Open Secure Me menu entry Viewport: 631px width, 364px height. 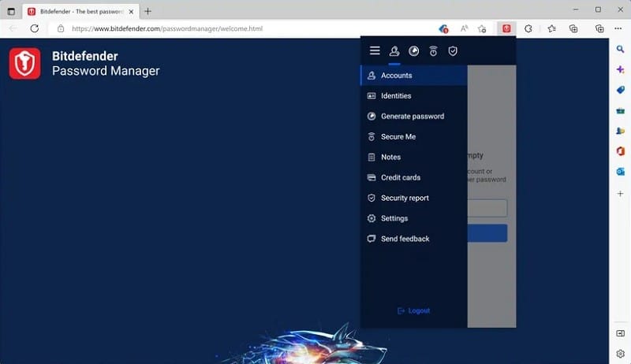click(414, 137)
